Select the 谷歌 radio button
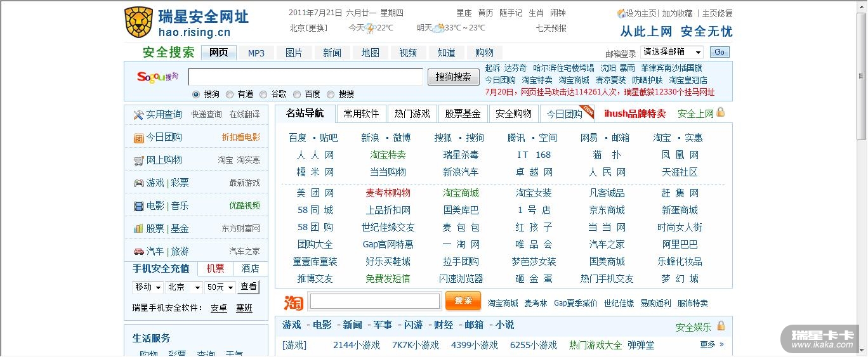Image resolution: width=868 pixels, height=357 pixels. click(263, 94)
